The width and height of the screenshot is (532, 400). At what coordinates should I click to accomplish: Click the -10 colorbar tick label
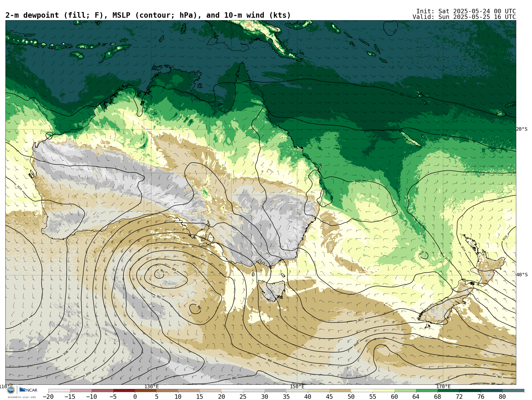[91, 397]
